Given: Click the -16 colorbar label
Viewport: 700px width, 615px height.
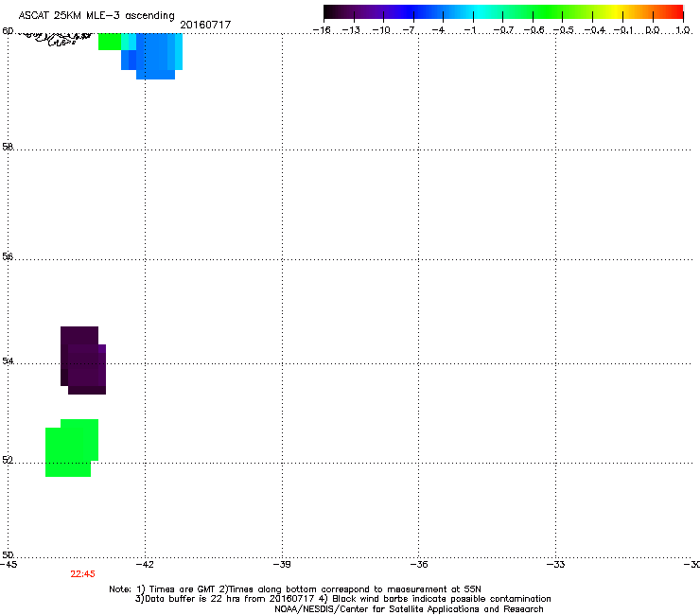Looking at the screenshot, I should [322, 30].
